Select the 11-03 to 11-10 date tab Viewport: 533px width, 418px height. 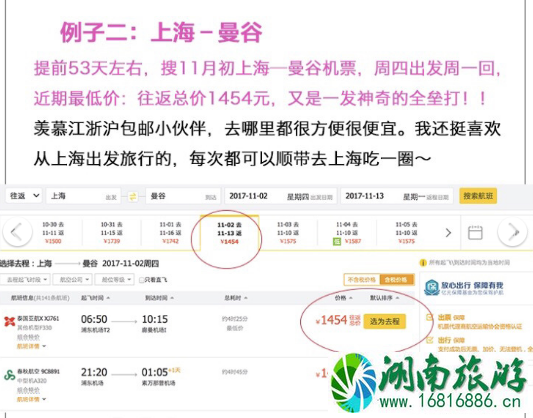click(x=288, y=233)
